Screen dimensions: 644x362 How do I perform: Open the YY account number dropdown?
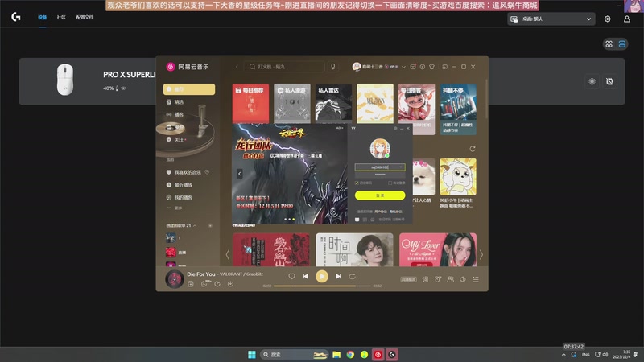401,167
